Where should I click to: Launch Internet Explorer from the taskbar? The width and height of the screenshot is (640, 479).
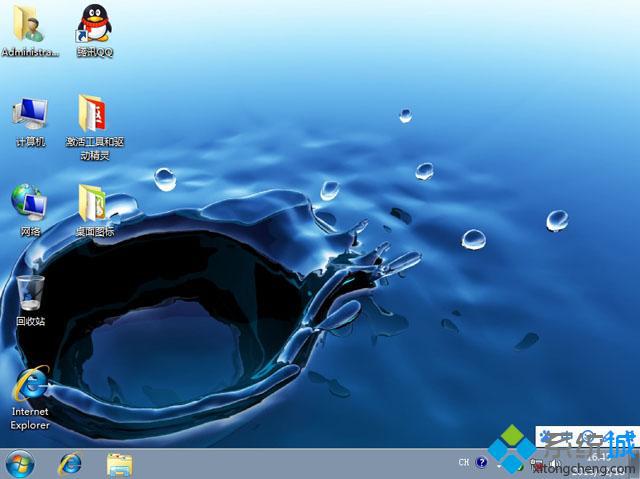point(70,464)
